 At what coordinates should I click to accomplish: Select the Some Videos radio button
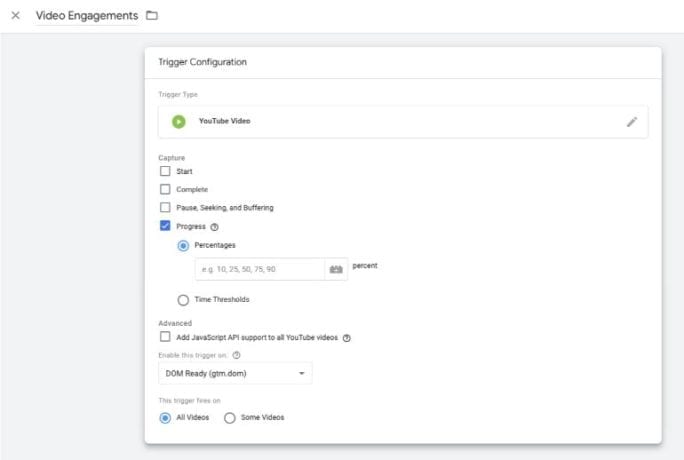tap(229, 418)
